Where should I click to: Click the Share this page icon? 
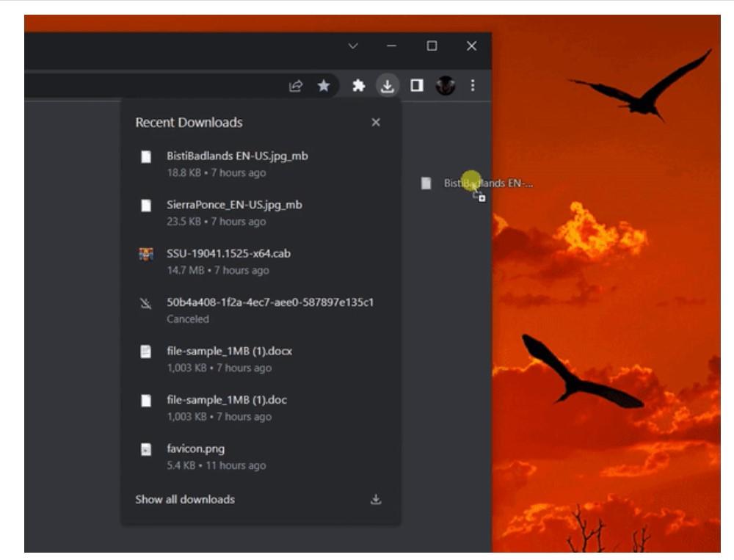pos(296,86)
